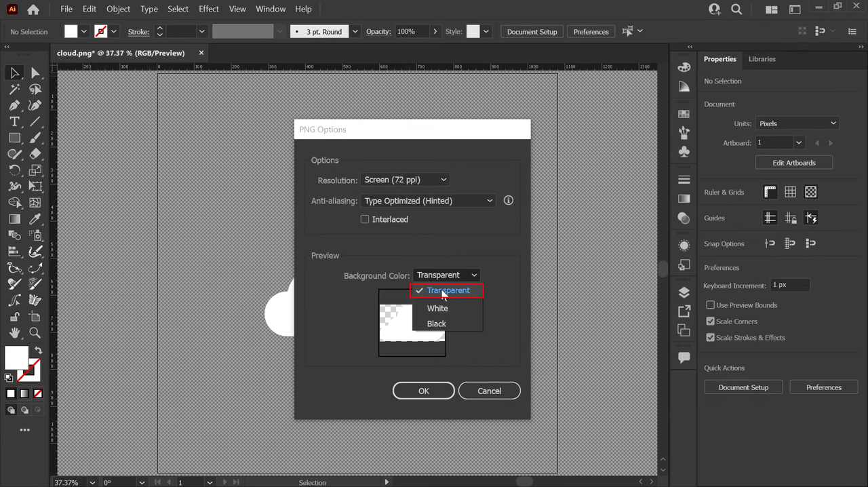
Task: Choose the Rectangle tool
Action: (14, 138)
